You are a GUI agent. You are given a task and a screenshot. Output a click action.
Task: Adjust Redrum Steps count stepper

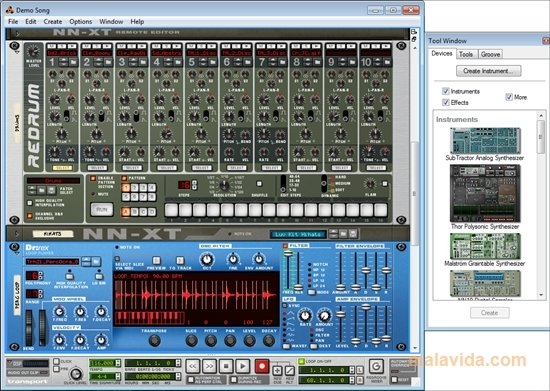click(194, 185)
